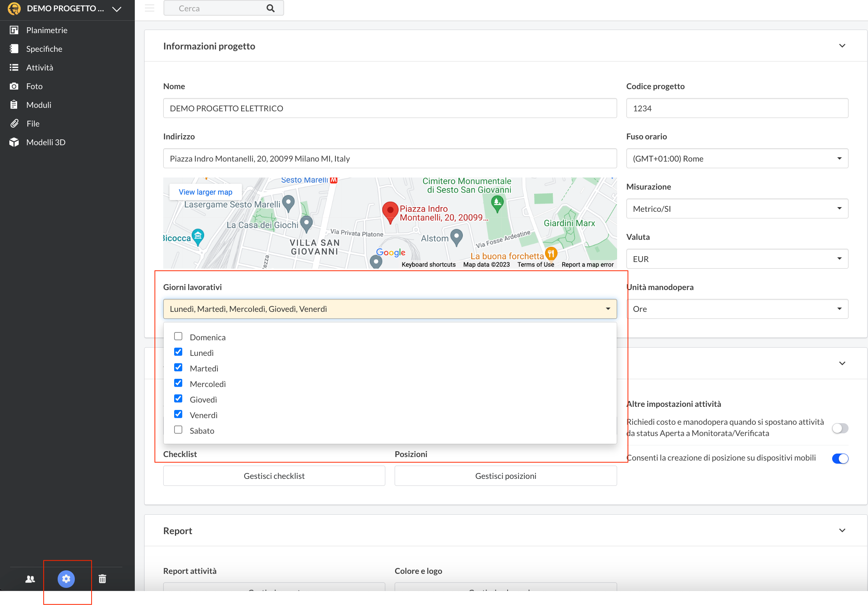Viewport: 868px width, 605px height.
Task: Disable mobile position creation toggle
Action: tap(840, 459)
